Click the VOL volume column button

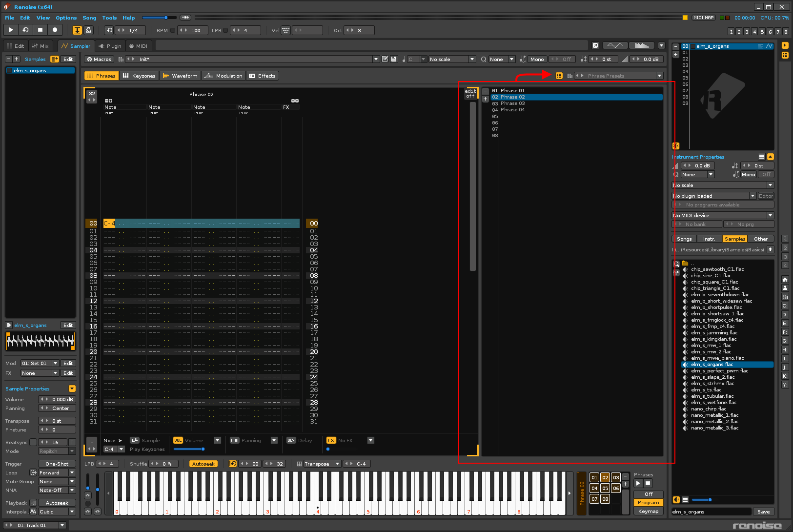(x=178, y=440)
